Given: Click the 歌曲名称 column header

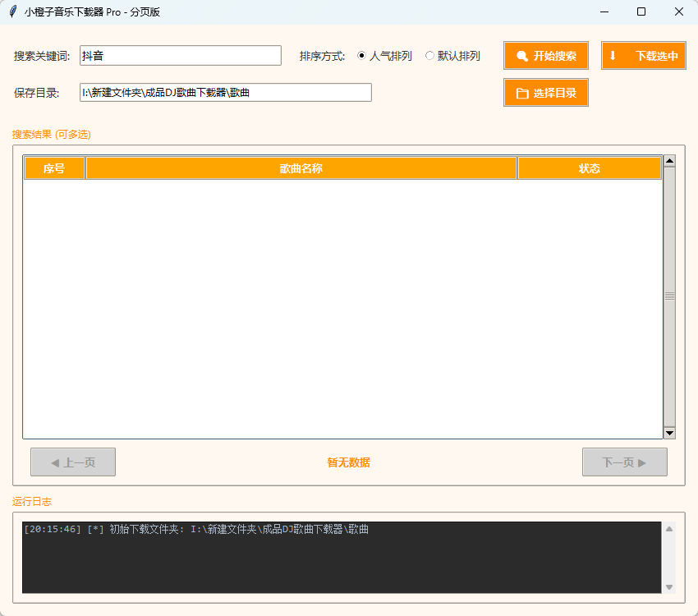Looking at the screenshot, I should point(301,168).
